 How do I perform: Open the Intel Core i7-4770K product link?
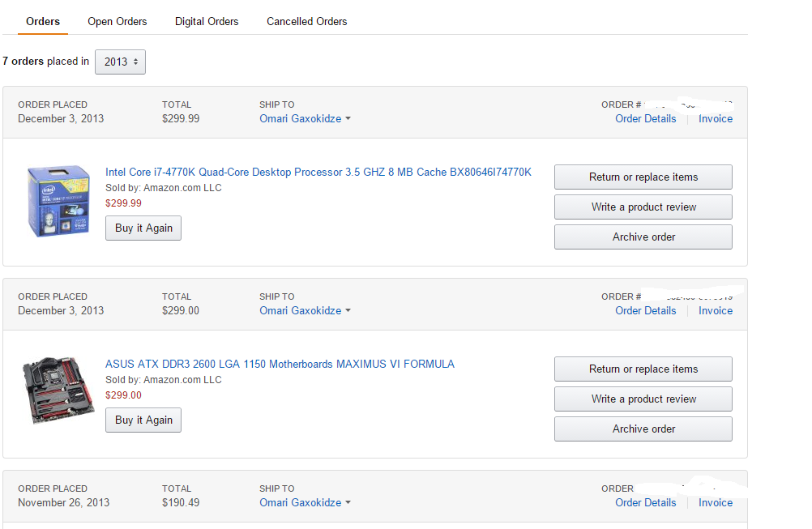[x=318, y=172]
